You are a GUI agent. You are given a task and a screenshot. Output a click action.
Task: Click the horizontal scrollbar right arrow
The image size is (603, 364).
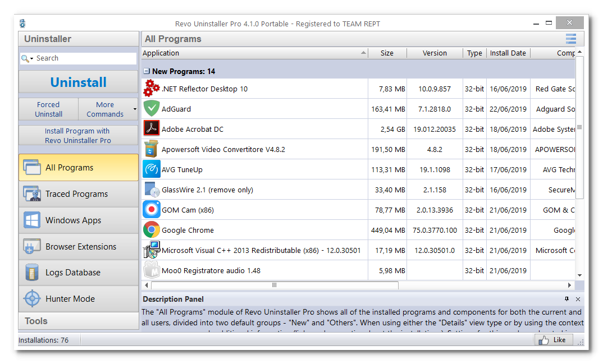pos(569,285)
